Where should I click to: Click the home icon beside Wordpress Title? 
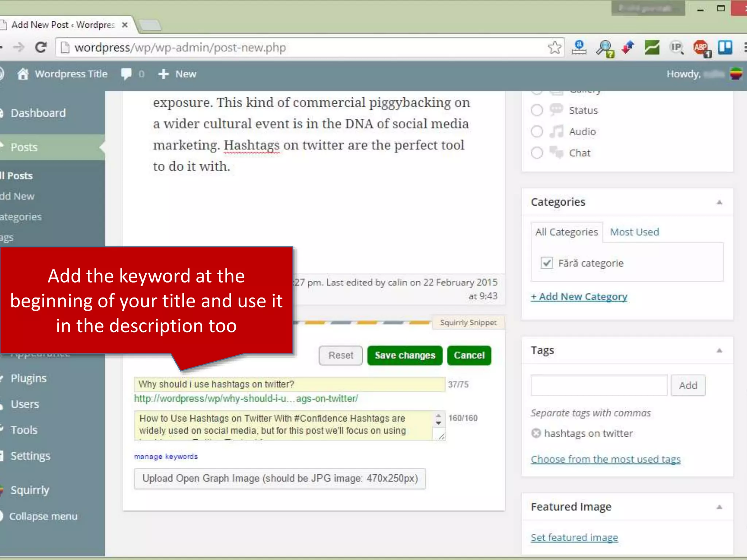pyautogui.click(x=23, y=74)
